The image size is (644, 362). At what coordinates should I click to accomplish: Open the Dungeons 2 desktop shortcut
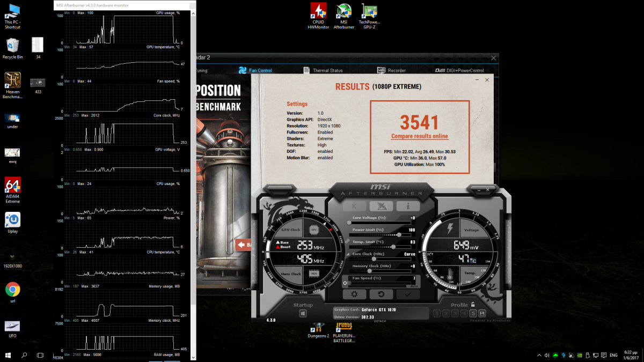[x=318, y=330]
